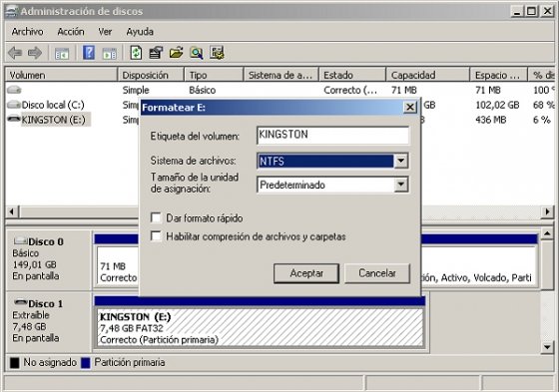Click the disk pane scroll up arrow
Image resolution: width=559 pixels, height=392 pixels.
547,234
